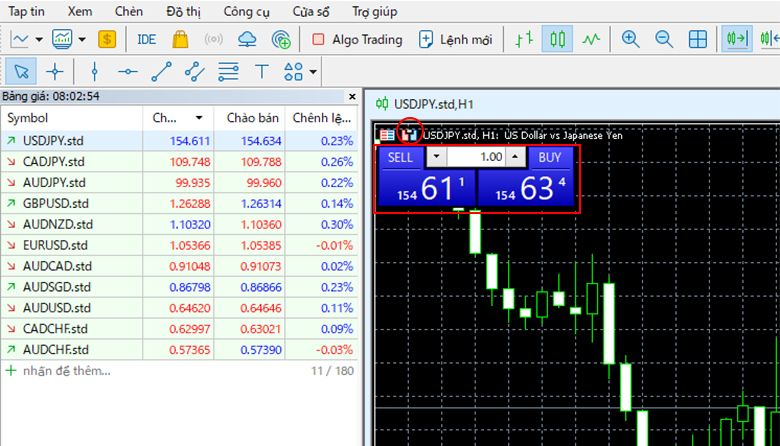Click the radar add-signal icon
This screenshot has height=446, width=780.
coord(281,39)
